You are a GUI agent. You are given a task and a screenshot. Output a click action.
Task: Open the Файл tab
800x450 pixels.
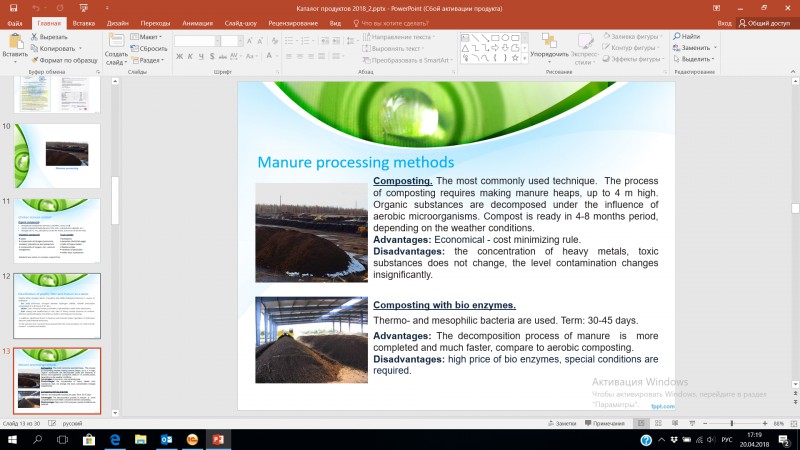15,23
